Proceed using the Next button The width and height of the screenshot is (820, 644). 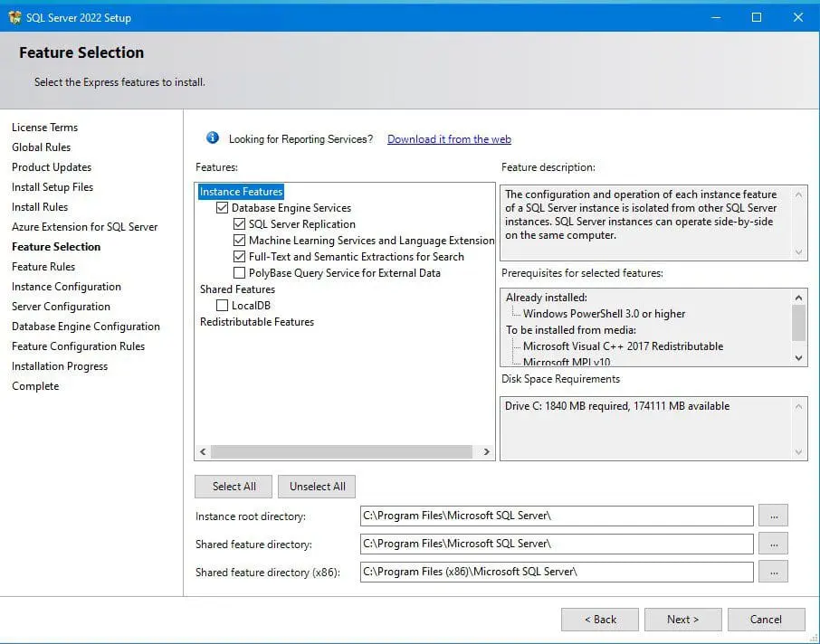point(682,619)
